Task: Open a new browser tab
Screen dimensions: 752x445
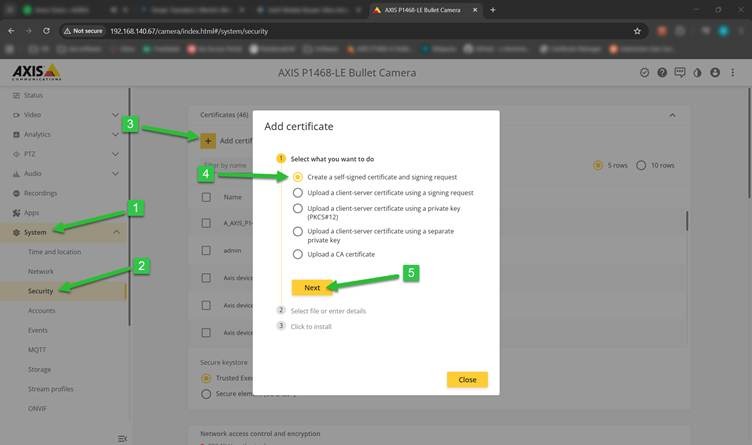Action: (493, 10)
